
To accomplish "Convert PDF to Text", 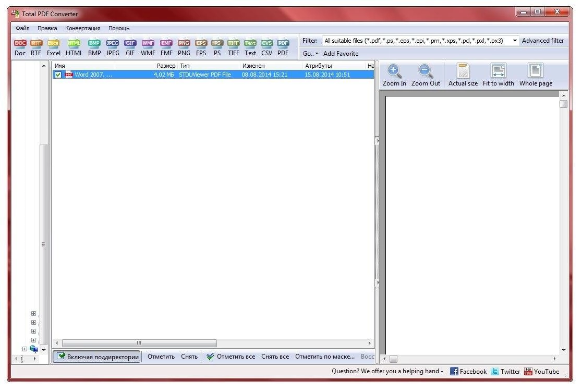I will pyautogui.click(x=250, y=47).
